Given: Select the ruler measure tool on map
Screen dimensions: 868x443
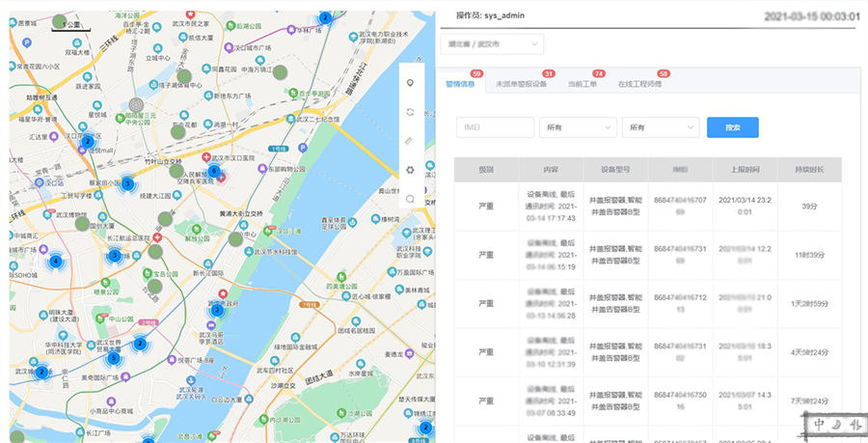Looking at the screenshot, I should coord(411,141).
